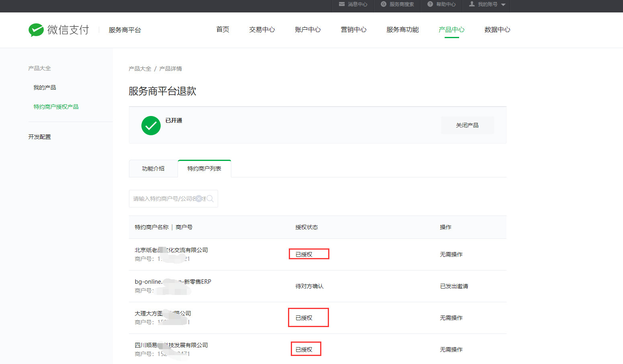The height and width of the screenshot is (364, 623).
Task: Click the 关闭产品 button
Action: coord(467,125)
